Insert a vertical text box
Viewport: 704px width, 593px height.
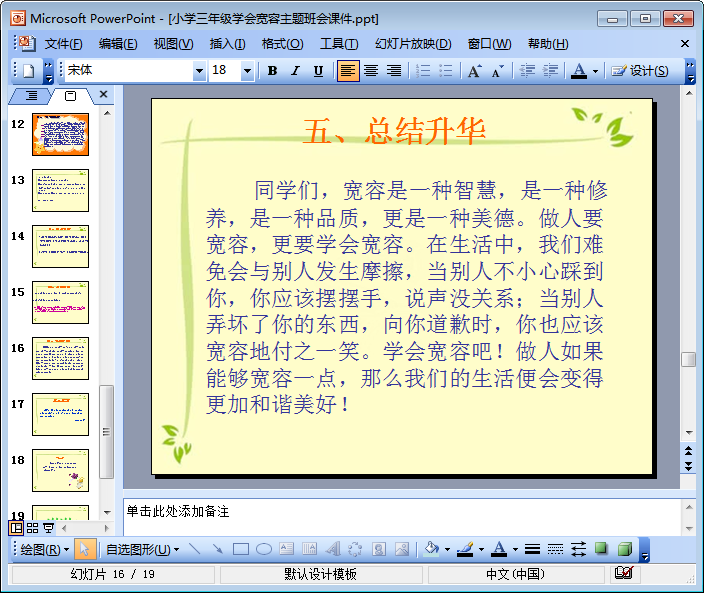tap(310, 549)
